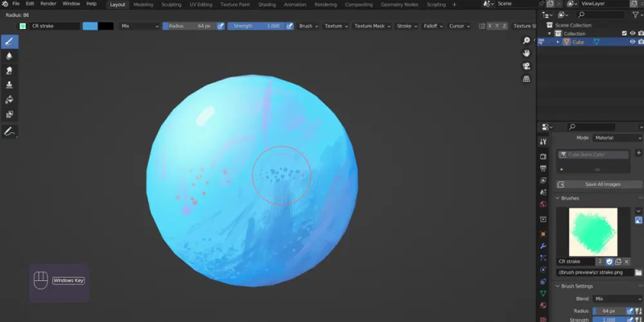
Task: Toggle X axis symmetry
Action: click(x=489, y=26)
